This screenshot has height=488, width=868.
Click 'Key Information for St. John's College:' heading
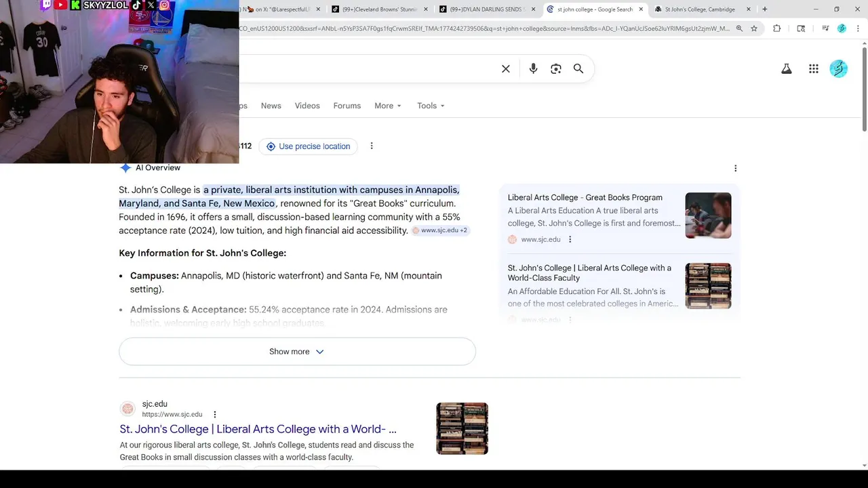[203, 253]
